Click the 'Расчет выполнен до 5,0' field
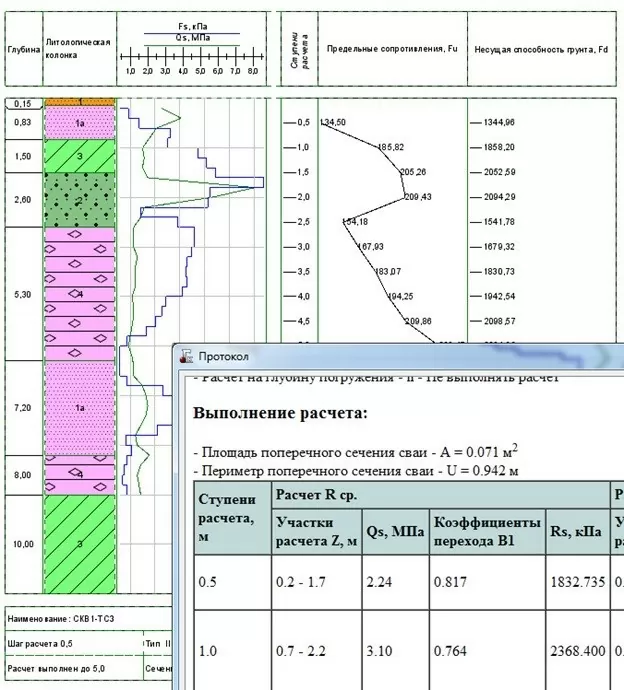The height and width of the screenshot is (690, 624). click(74, 668)
